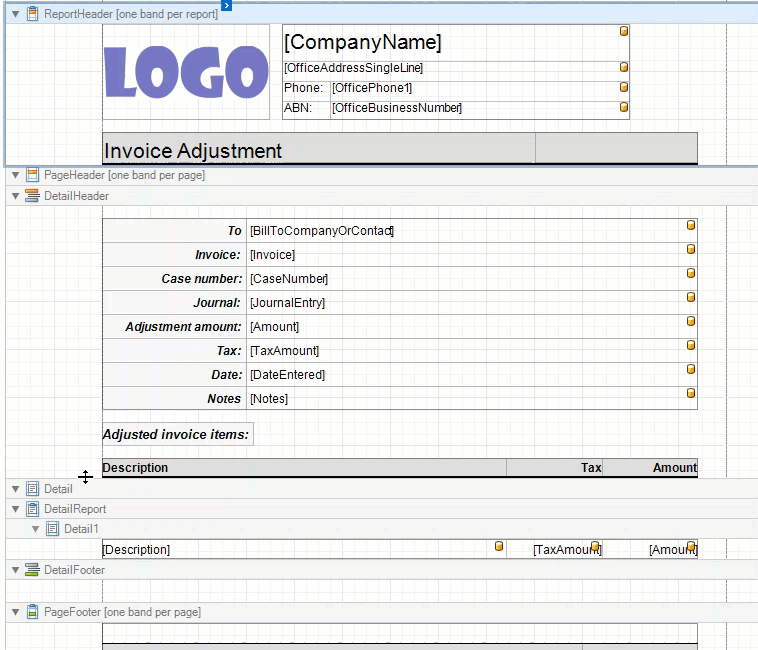Click the PageFooter band icon

coord(32,611)
